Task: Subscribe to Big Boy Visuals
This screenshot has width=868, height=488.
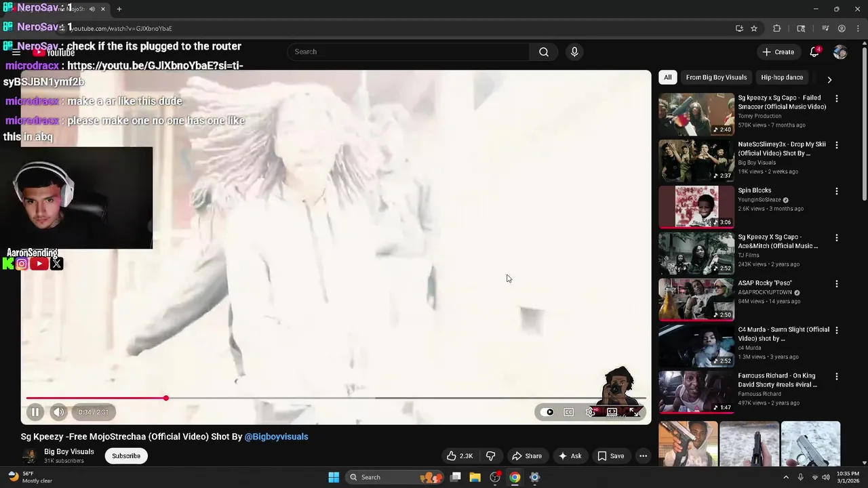Action: coord(126,456)
